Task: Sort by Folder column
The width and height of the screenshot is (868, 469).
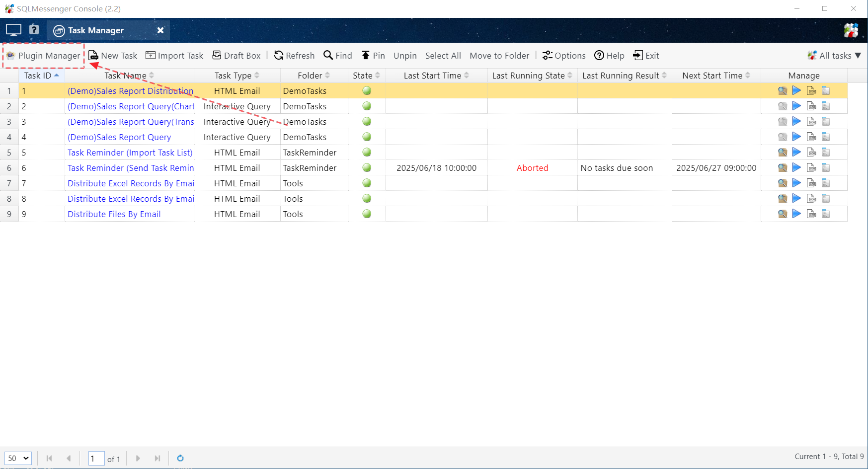Action: click(x=314, y=76)
